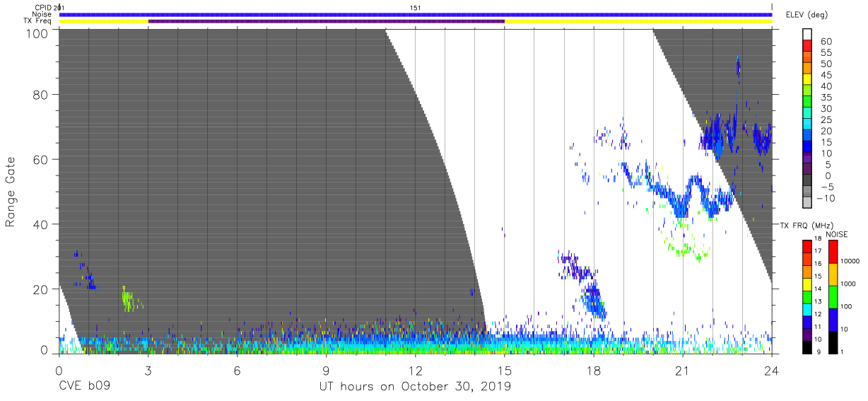This screenshot has height=401, width=868.
Task: Click the Noise row label
Action: (x=43, y=14)
